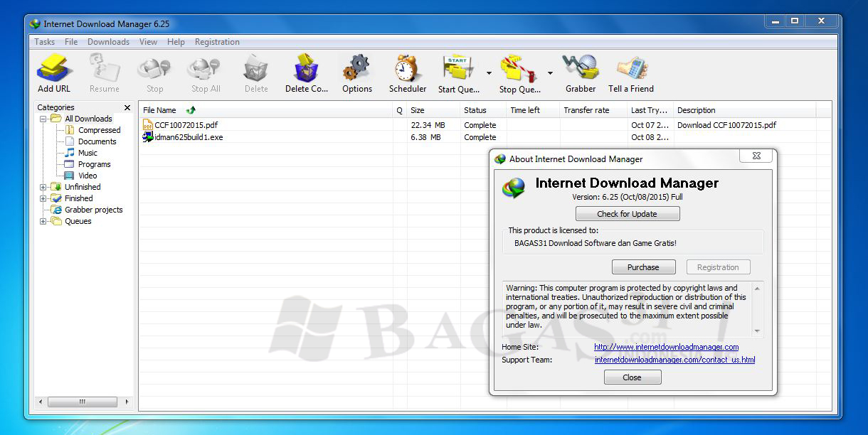Click the Delete Completed toolbar icon

[x=307, y=68]
